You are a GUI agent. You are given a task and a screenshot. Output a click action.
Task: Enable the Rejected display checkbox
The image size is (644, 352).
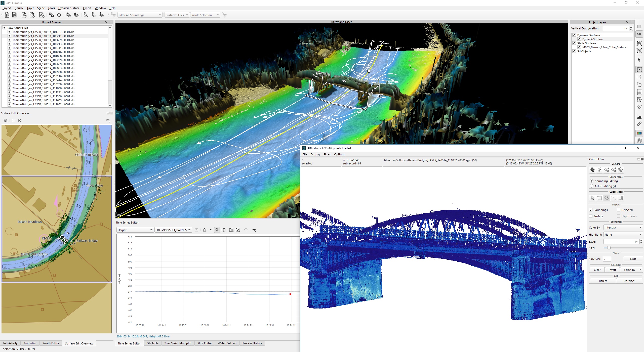[618, 210]
